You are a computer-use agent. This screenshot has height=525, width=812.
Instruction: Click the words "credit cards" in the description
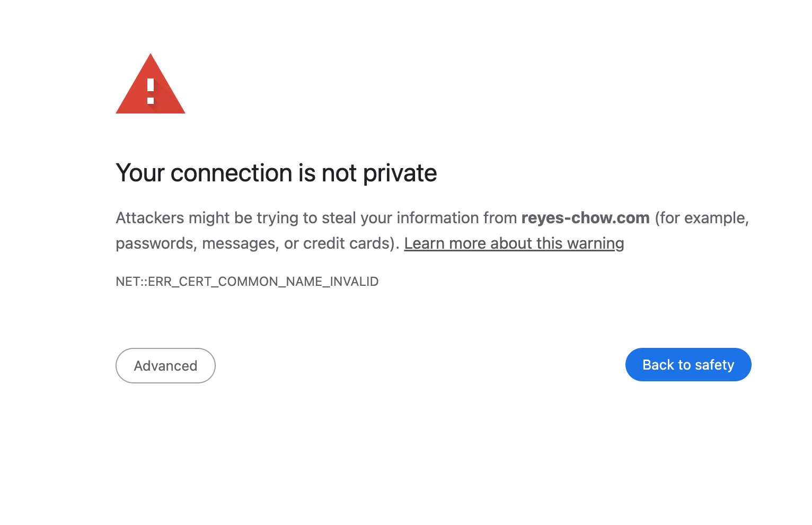[347, 243]
